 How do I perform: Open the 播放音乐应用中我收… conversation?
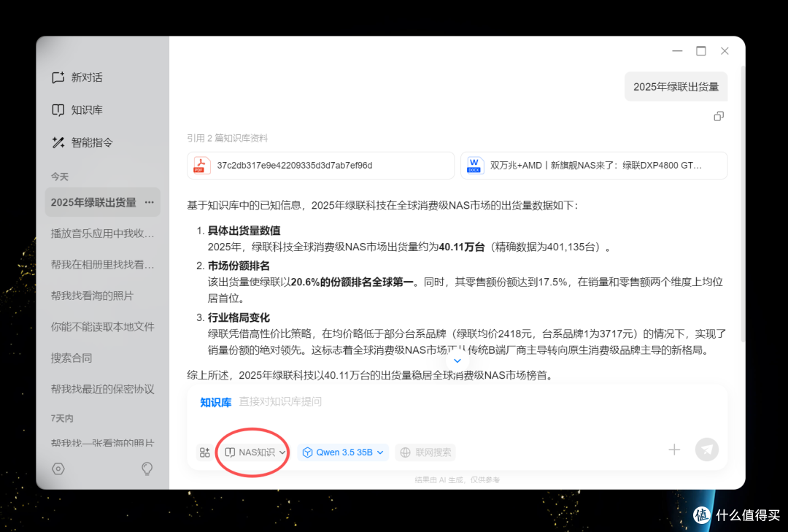(103, 234)
